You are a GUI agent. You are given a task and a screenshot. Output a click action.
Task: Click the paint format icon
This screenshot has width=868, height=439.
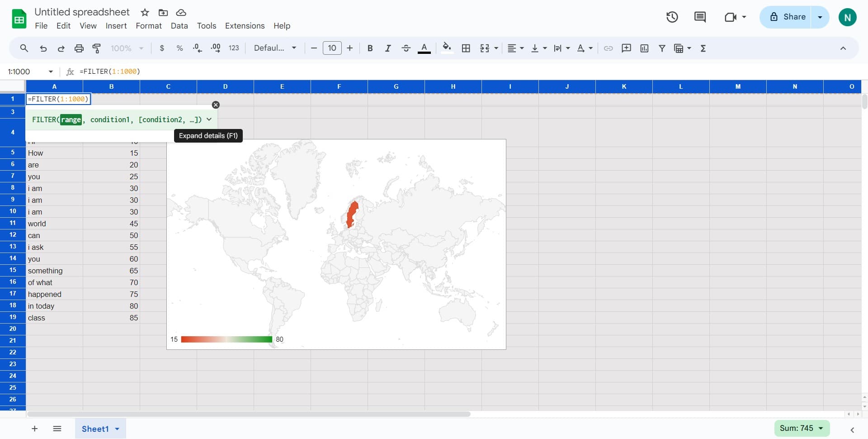coord(97,48)
